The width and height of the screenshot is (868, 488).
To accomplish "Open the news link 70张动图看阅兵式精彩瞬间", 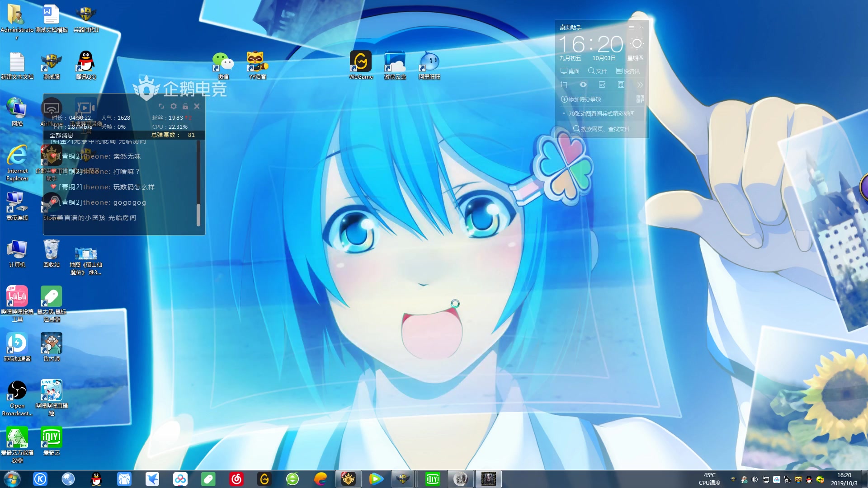I will [601, 113].
